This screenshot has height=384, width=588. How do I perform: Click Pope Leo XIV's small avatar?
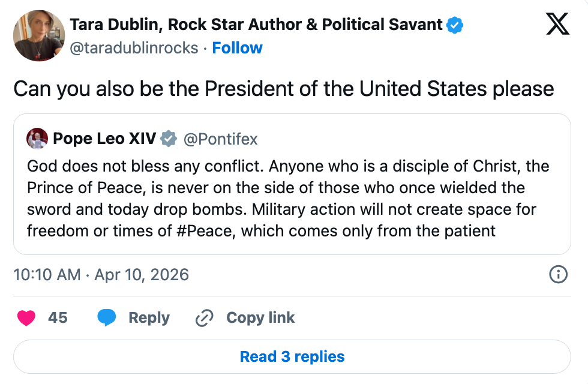click(x=37, y=139)
